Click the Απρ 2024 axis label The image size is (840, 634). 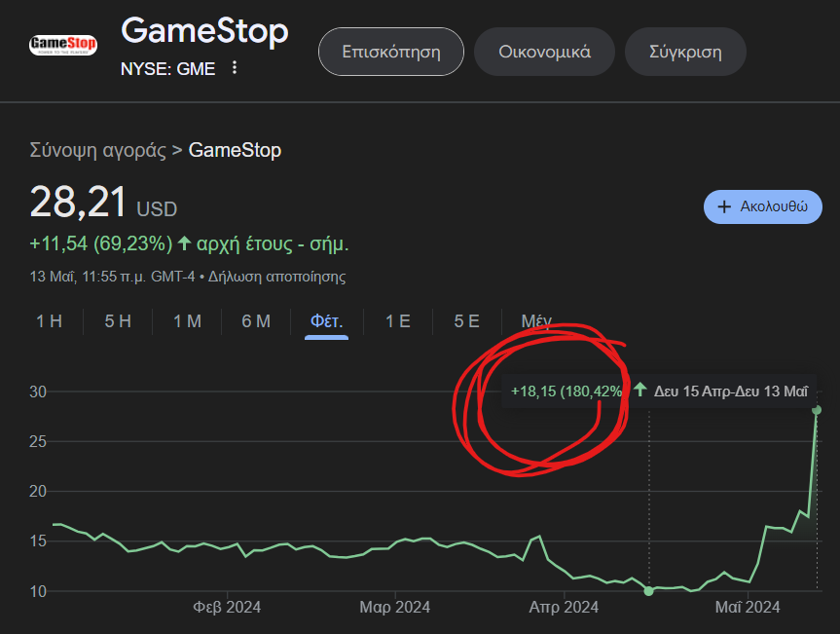pos(564,607)
